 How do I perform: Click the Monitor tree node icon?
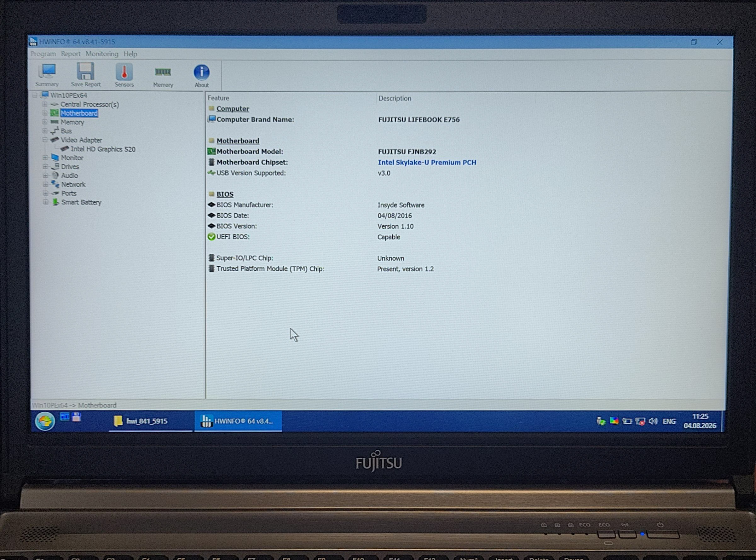(x=55, y=158)
